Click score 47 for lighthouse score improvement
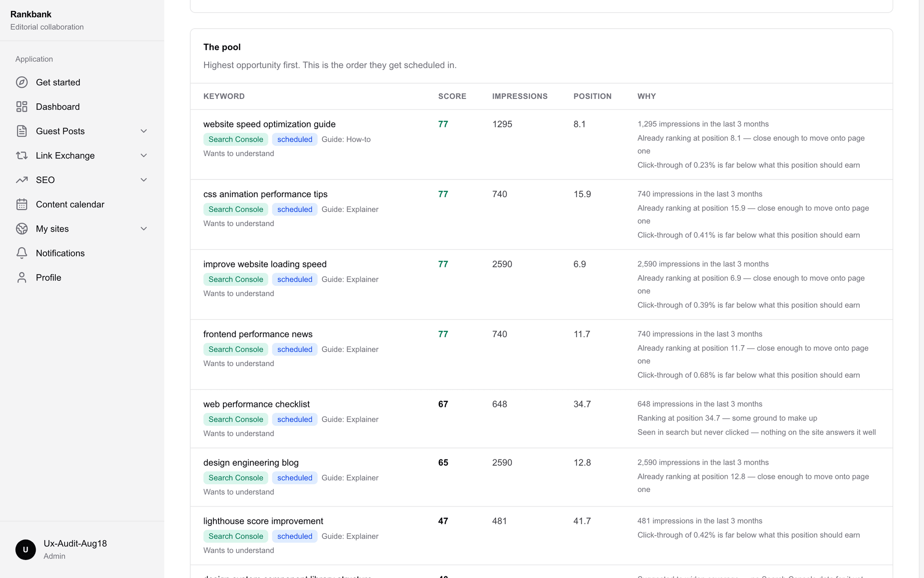The height and width of the screenshot is (578, 924). (x=443, y=521)
